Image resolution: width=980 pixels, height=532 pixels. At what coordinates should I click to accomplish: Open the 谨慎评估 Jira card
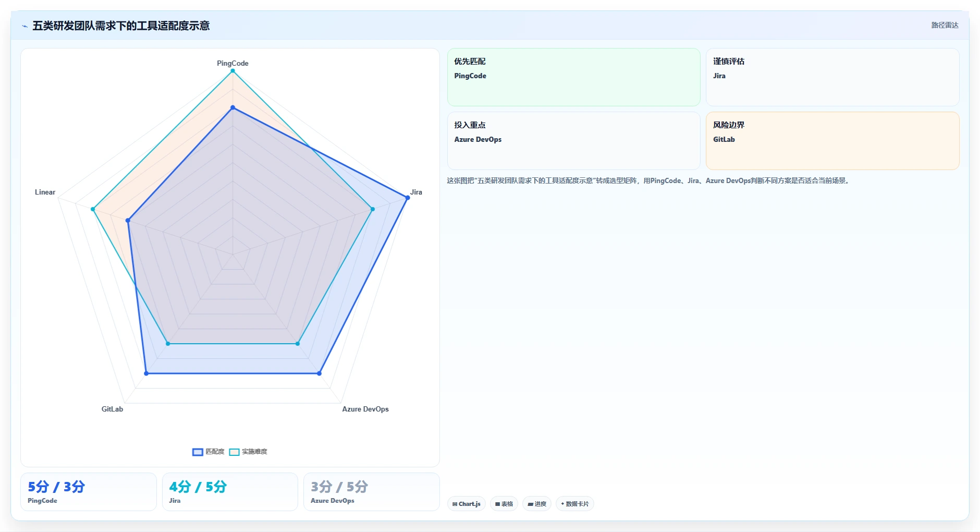click(832, 77)
